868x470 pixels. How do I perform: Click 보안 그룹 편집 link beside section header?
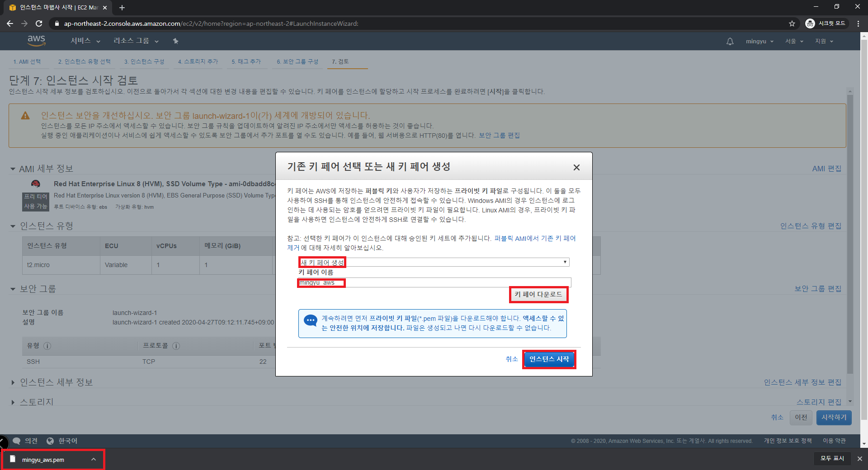pyautogui.click(x=818, y=288)
